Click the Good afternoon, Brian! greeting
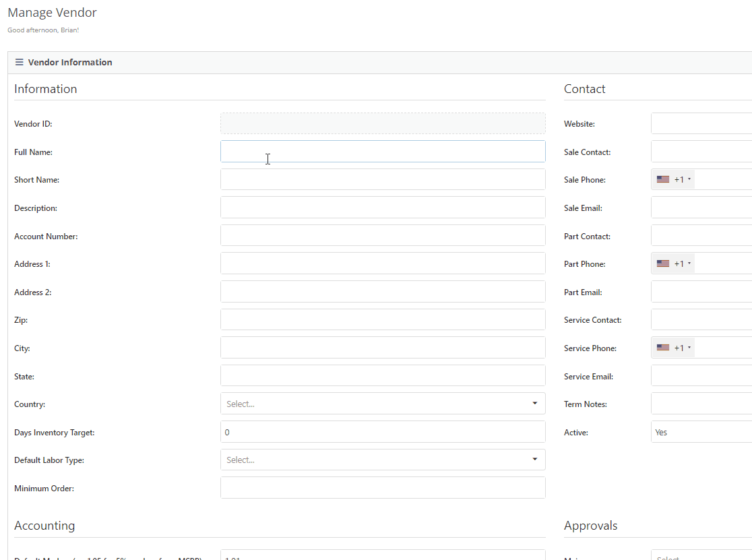 43,30
